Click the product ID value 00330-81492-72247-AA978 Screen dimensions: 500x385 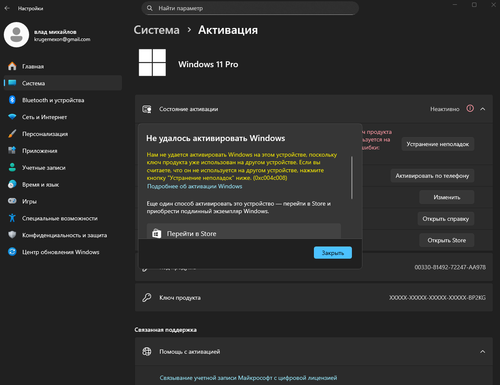(x=450, y=267)
